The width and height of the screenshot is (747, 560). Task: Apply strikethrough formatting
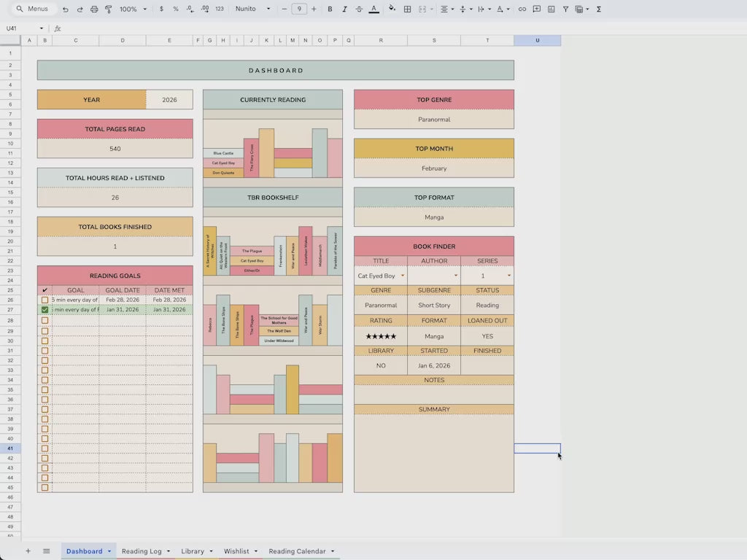point(359,9)
